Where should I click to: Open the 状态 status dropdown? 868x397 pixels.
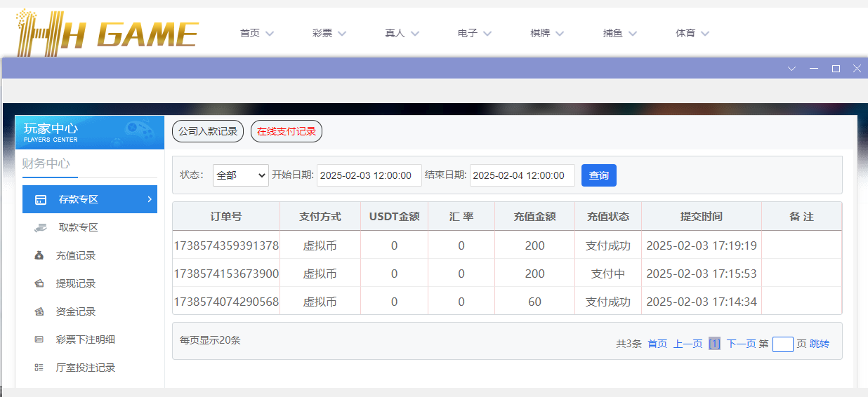click(x=240, y=175)
